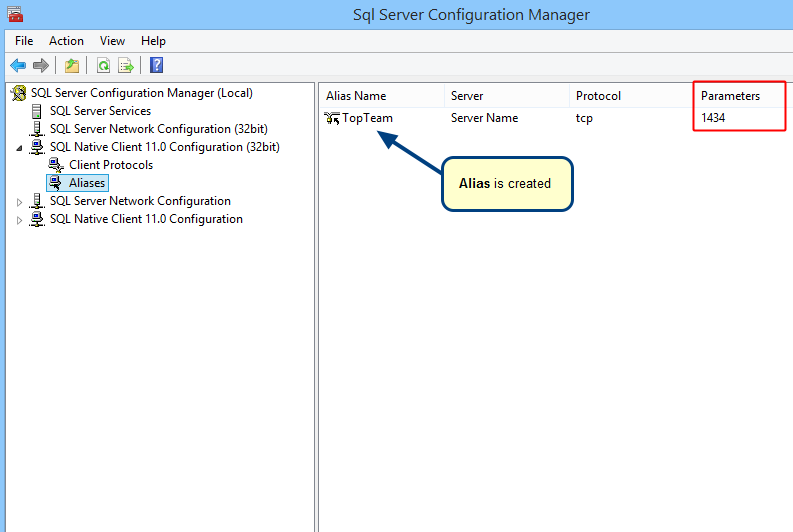This screenshot has width=793, height=532.
Task: Click the TopTeam alias icon
Action: [x=332, y=118]
